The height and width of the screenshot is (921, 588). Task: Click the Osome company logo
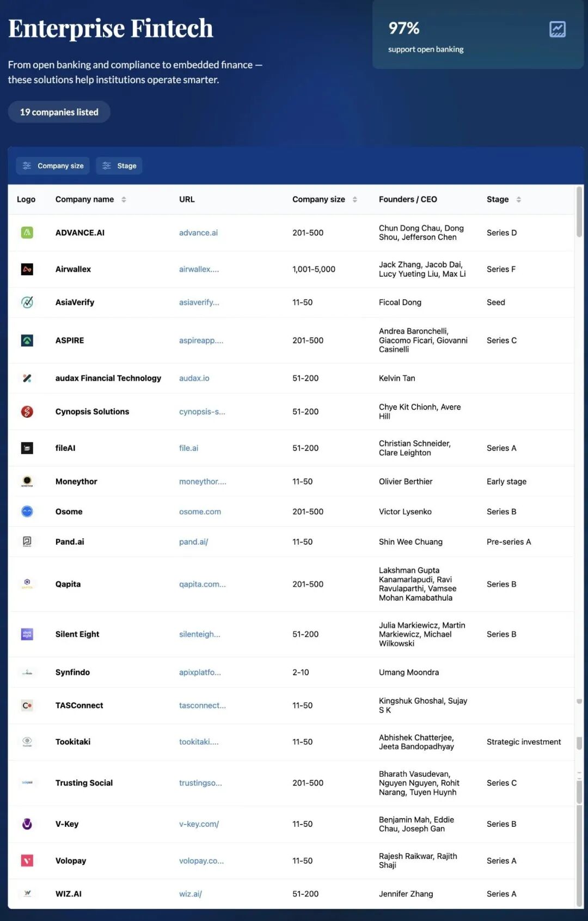click(x=27, y=511)
